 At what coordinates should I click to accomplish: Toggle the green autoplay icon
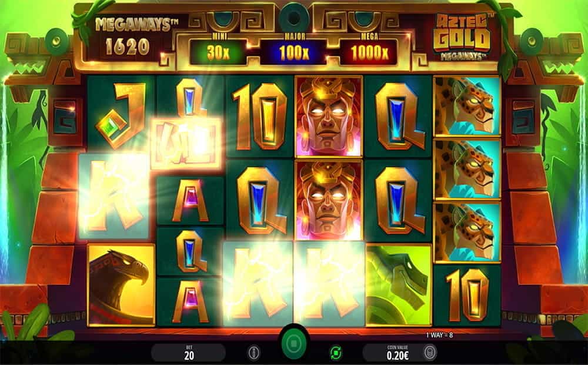tap(336, 353)
